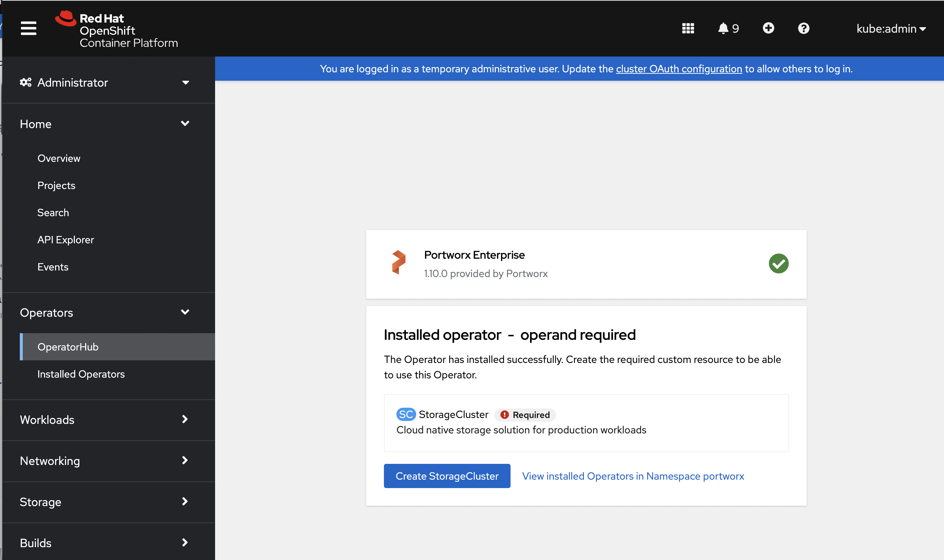
Task: Click the green checkmark success icon
Action: [778, 263]
